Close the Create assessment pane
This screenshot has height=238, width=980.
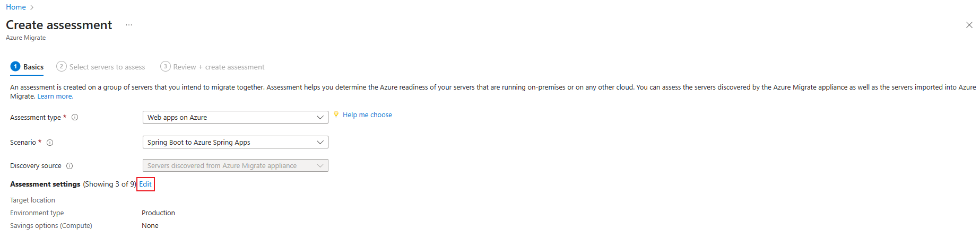pyautogui.click(x=969, y=25)
